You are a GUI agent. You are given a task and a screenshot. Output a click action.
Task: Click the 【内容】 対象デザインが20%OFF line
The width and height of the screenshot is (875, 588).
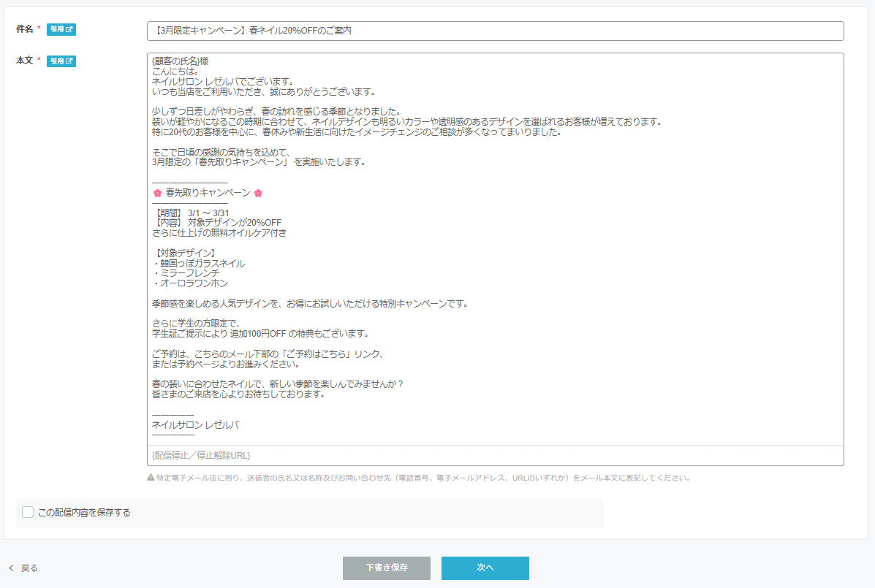216,222
